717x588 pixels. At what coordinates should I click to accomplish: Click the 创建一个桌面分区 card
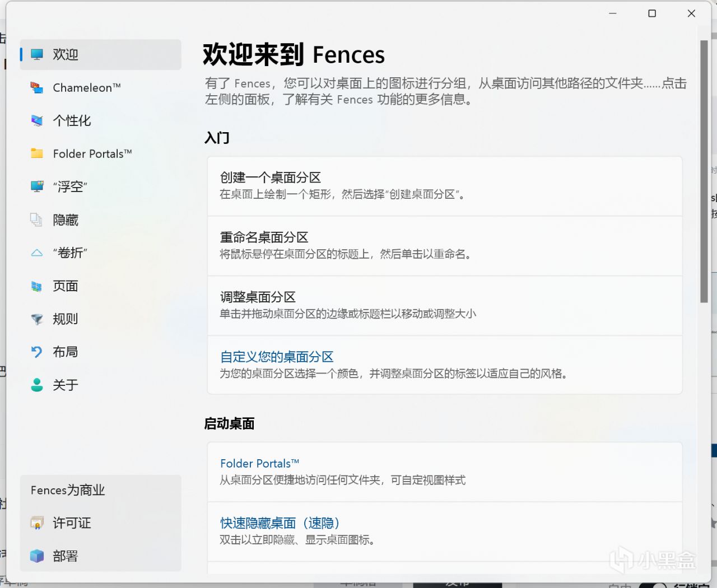445,186
